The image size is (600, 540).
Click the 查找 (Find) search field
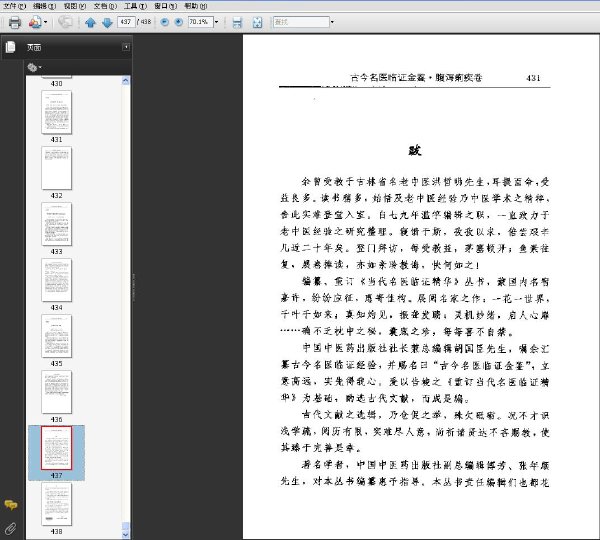301,22
